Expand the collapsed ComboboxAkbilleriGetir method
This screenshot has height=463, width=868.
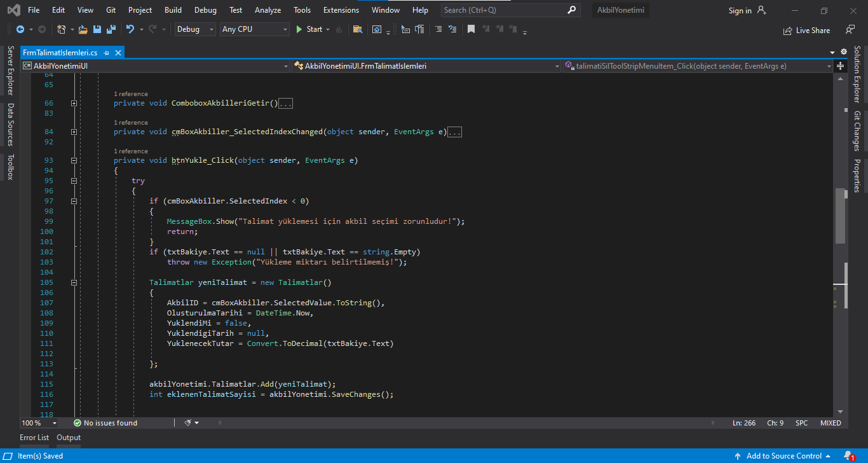pos(74,103)
